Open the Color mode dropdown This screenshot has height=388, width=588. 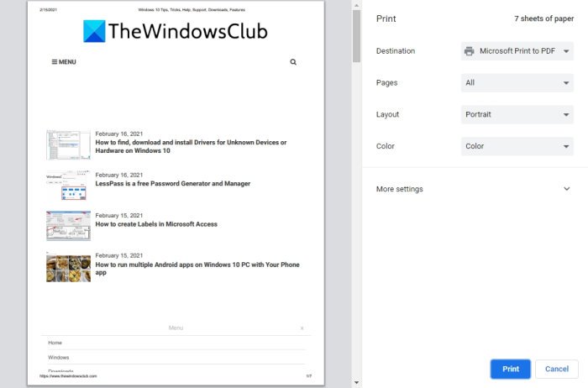point(517,146)
